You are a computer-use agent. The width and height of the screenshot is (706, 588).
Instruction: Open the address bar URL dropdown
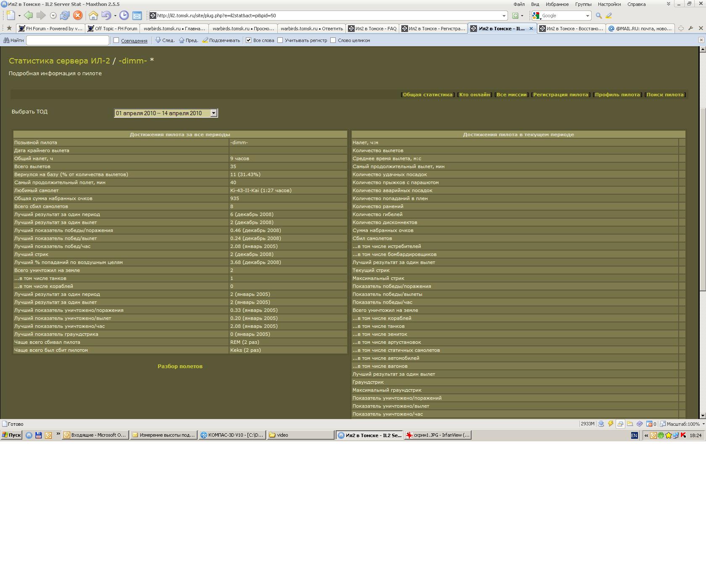tap(504, 16)
